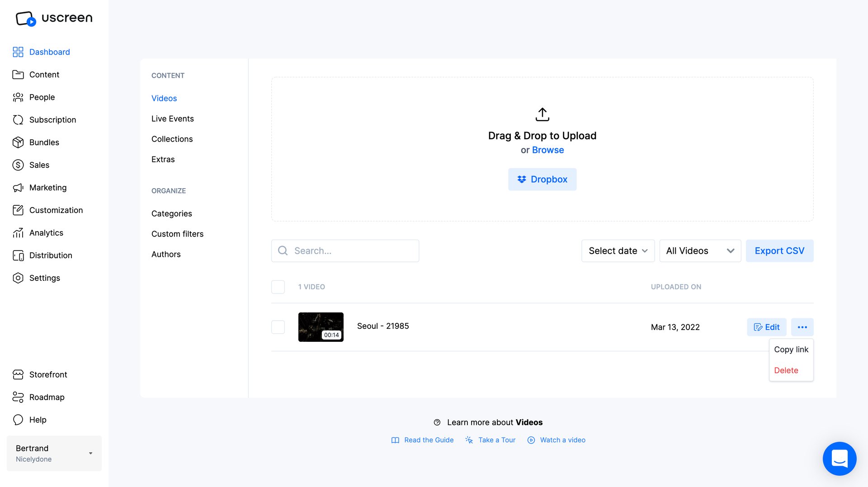Open the Read the Guide link

pos(429,440)
